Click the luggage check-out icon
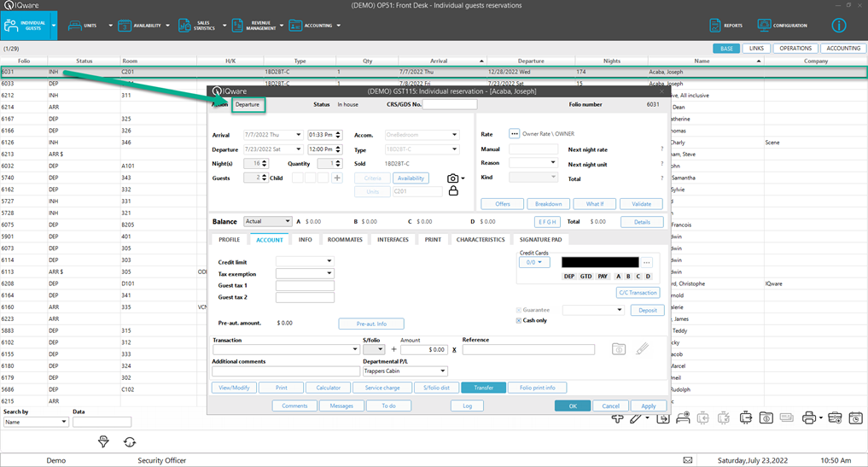Screen dimensions: 868x467 click(x=746, y=417)
